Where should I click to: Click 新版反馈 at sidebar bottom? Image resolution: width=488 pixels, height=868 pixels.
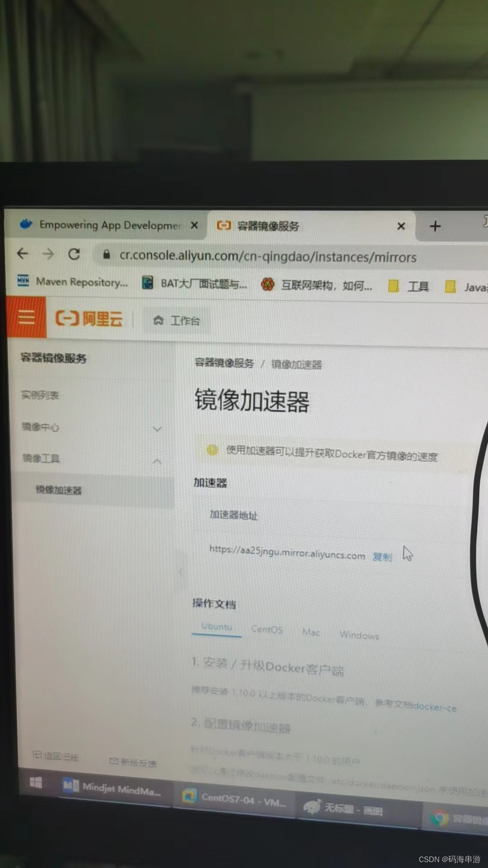[x=133, y=762]
